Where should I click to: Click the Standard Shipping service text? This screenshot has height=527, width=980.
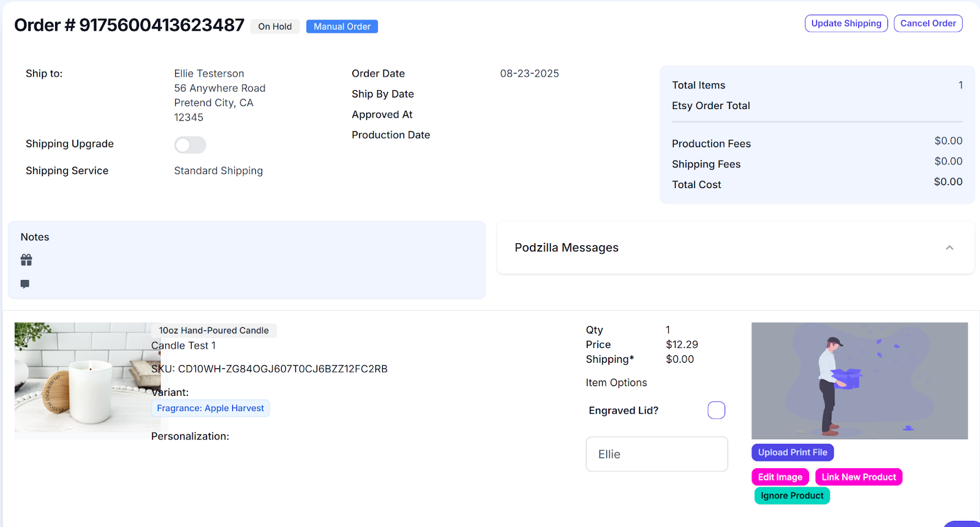click(x=218, y=171)
